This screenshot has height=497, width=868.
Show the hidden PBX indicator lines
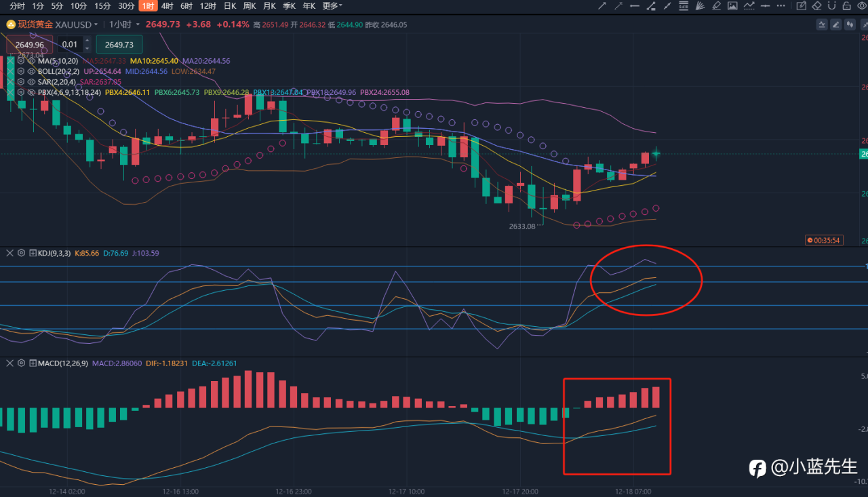(31, 92)
